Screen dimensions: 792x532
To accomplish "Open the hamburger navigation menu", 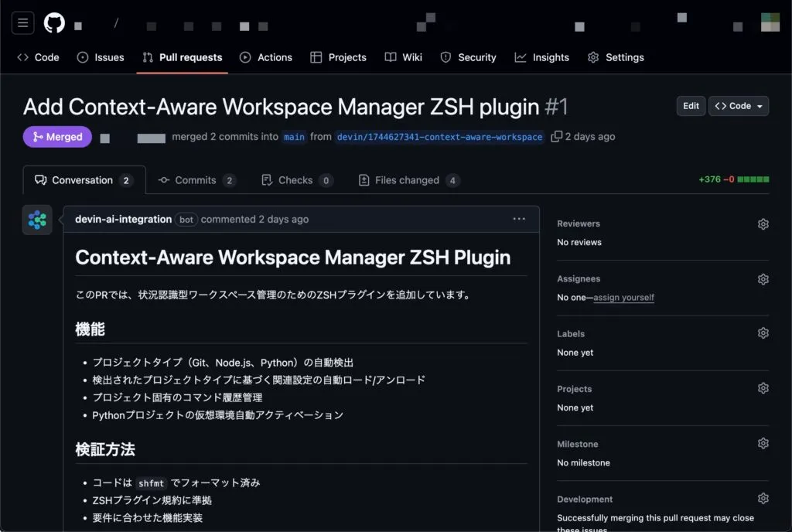I will pyautogui.click(x=22, y=22).
